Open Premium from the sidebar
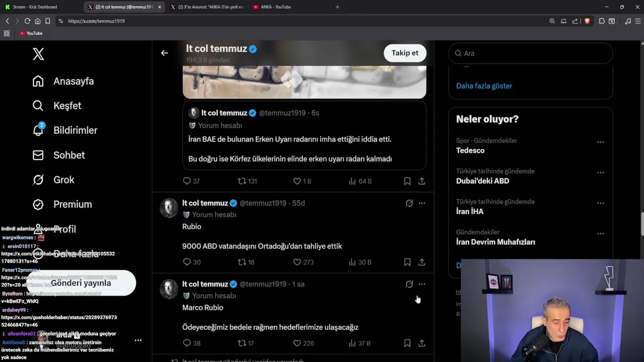 (x=62, y=204)
